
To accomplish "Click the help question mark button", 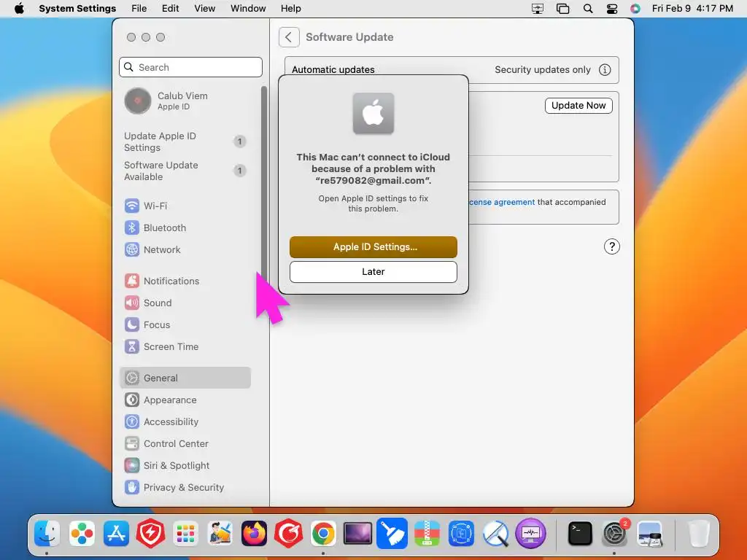I will [x=612, y=246].
